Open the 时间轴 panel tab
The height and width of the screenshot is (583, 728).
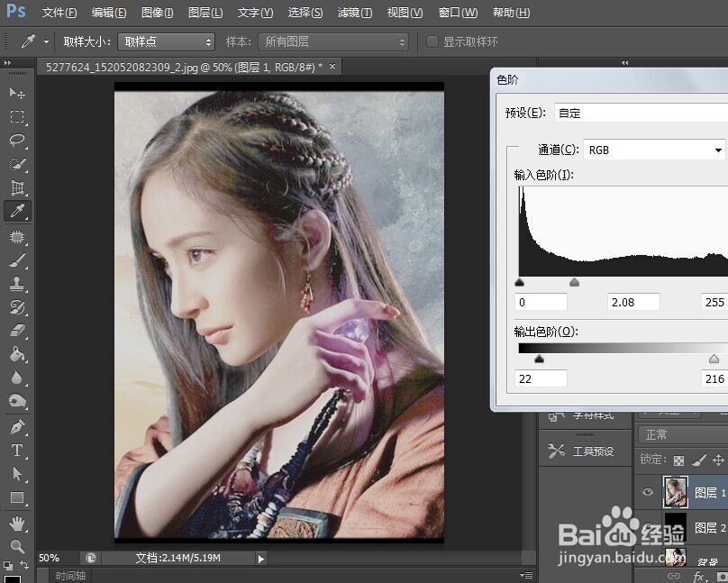coord(70,576)
